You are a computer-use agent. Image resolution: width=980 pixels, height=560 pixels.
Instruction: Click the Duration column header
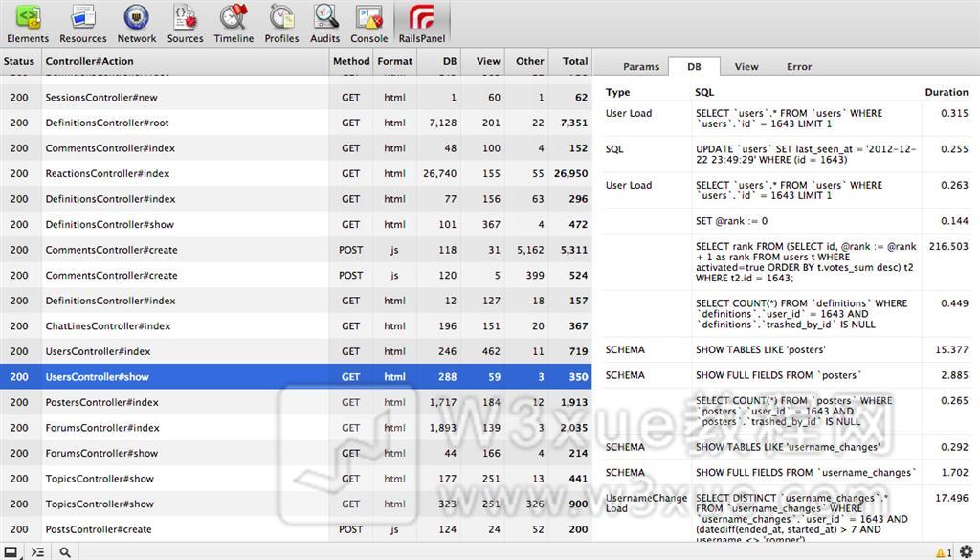[947, 92]
